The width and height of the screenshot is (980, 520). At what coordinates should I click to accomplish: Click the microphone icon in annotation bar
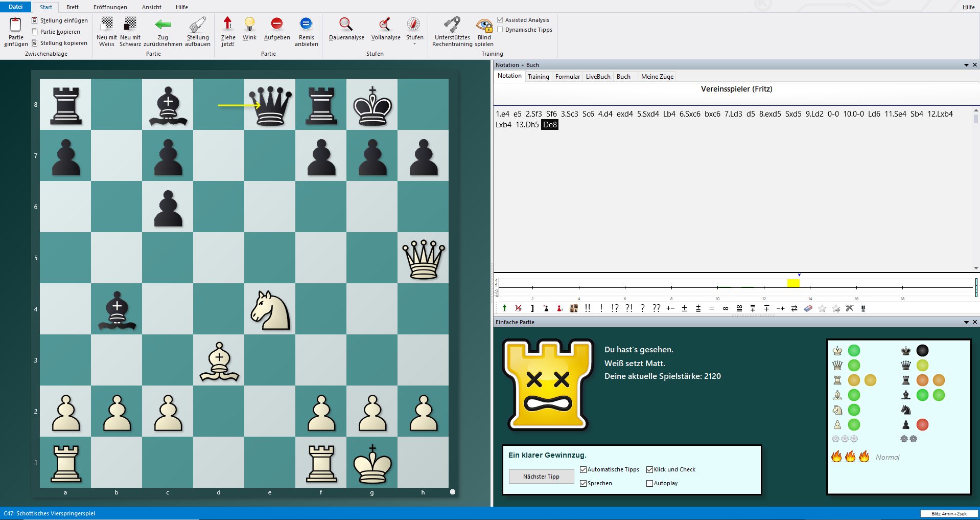point(863,308)
